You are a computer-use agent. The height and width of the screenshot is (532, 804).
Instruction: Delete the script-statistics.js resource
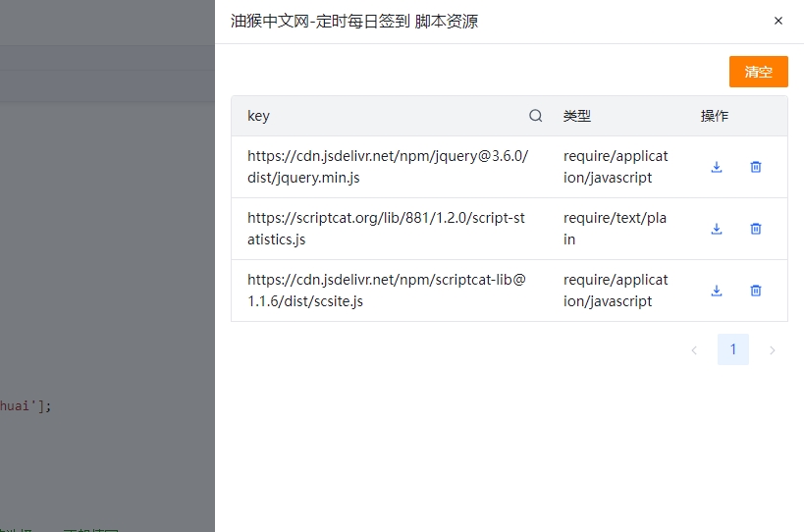756,229
